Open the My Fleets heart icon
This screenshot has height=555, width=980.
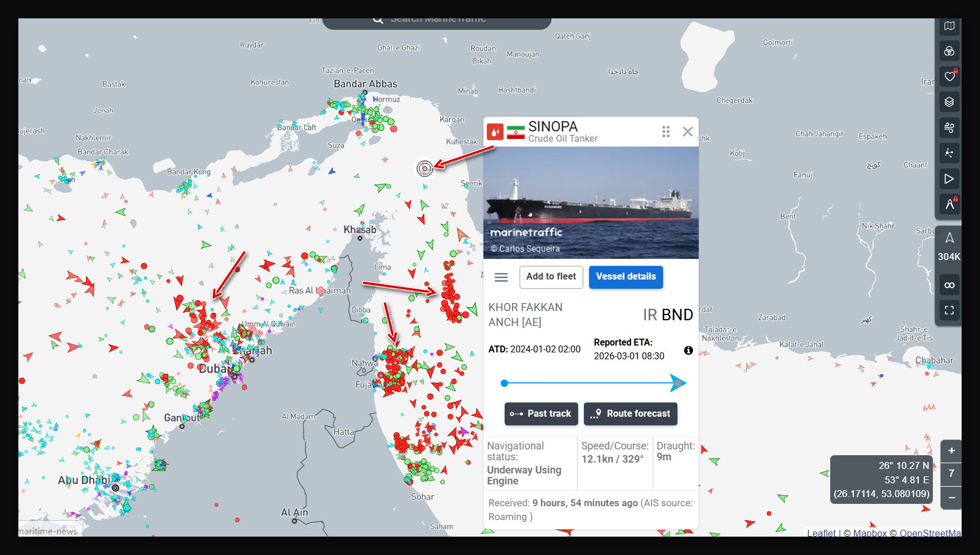click(950, 76)
